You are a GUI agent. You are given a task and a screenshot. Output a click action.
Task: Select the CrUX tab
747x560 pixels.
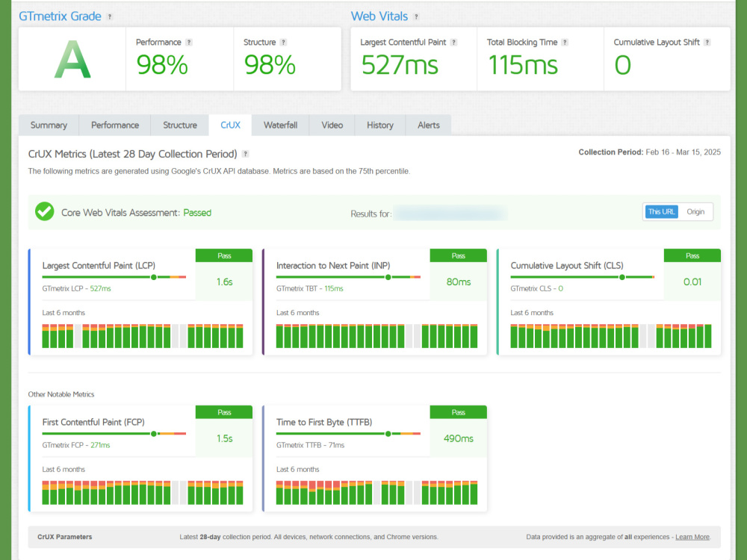[x=230, y=125]
